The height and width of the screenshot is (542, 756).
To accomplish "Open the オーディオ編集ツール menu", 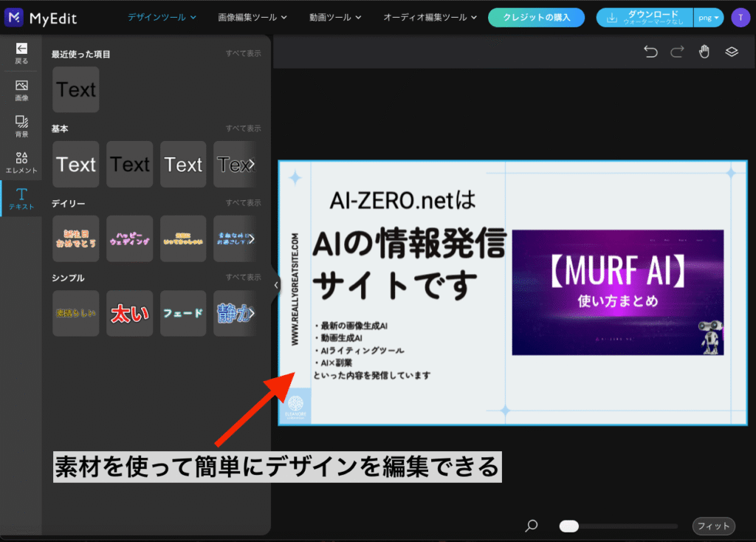I will tap(430, 18).
